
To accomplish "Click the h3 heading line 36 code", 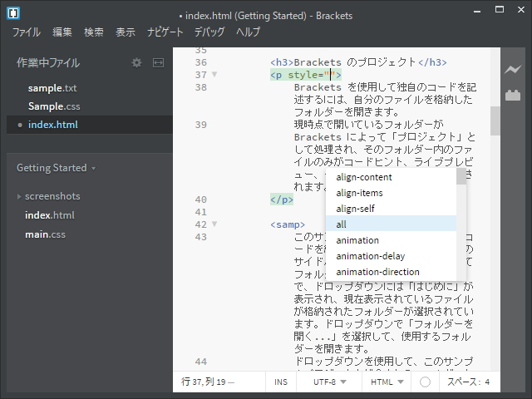I will pyautogui.click(x=358, y=62).
